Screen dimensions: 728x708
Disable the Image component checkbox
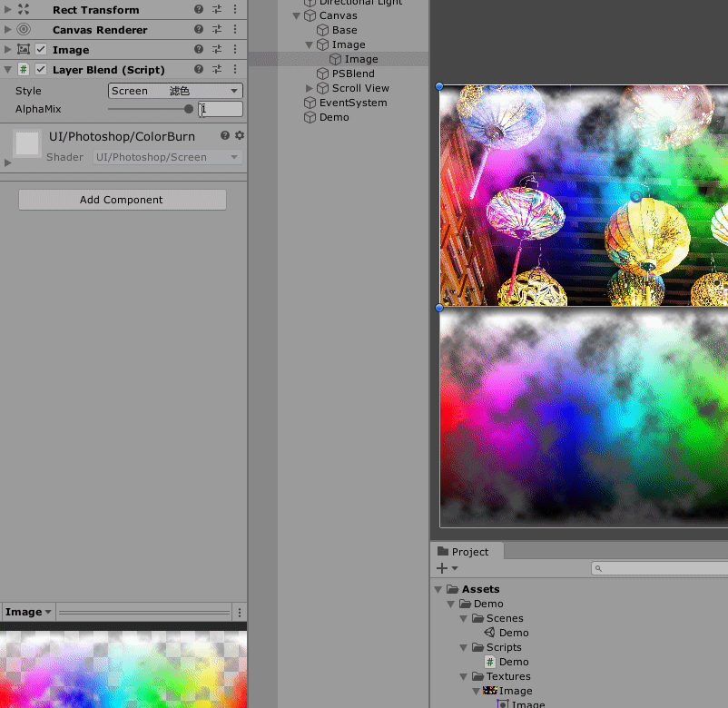[41, 50]
